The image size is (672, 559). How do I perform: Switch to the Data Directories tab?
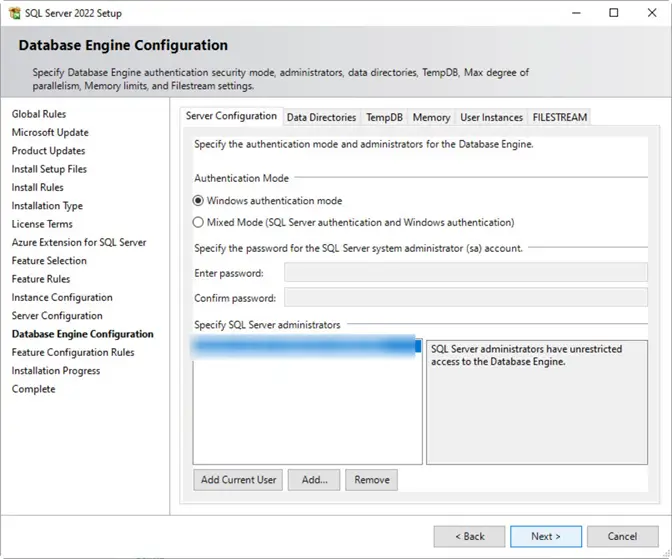click(x=321, y=117)
